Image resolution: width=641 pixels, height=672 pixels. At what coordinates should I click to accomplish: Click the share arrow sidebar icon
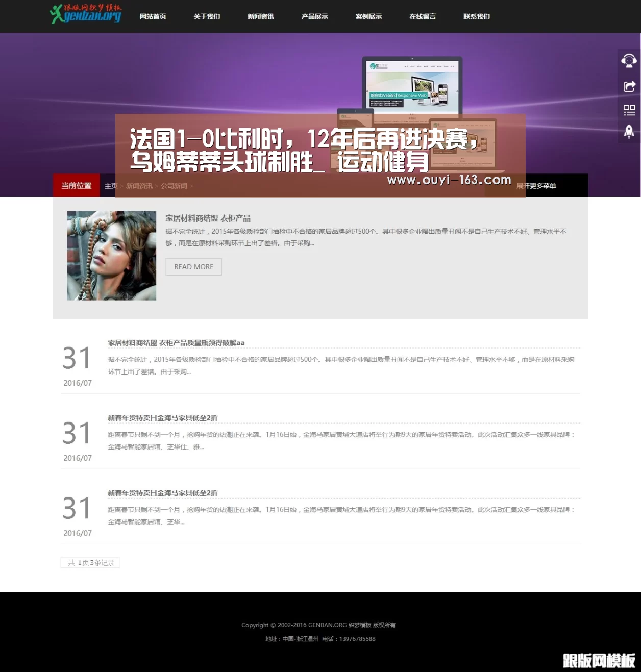coord(629,86)
